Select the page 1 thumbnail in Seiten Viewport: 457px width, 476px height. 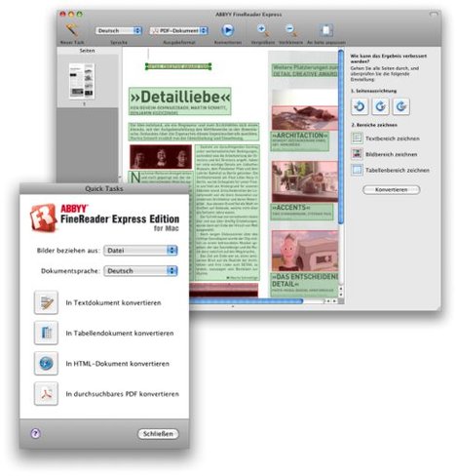[x=82, y=81]
